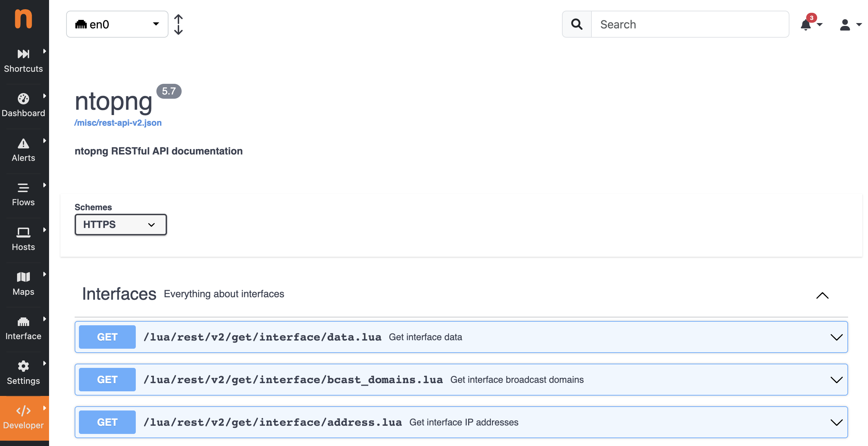Click GET button for bcast_domains.lua

[x=107, y=380]
